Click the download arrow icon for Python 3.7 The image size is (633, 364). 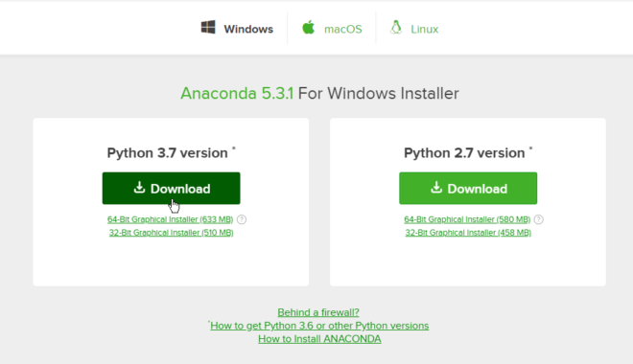tap(139, 188)
